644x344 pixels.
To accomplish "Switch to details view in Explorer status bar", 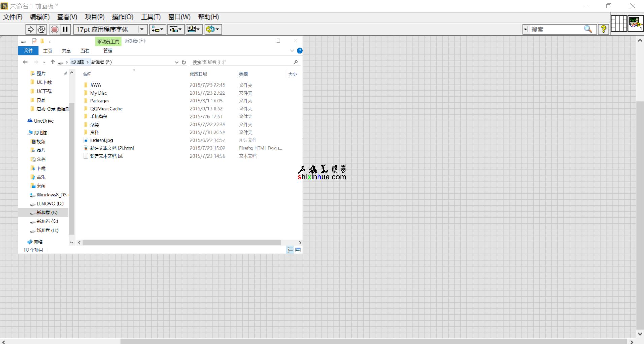I will tap(290, 250).
